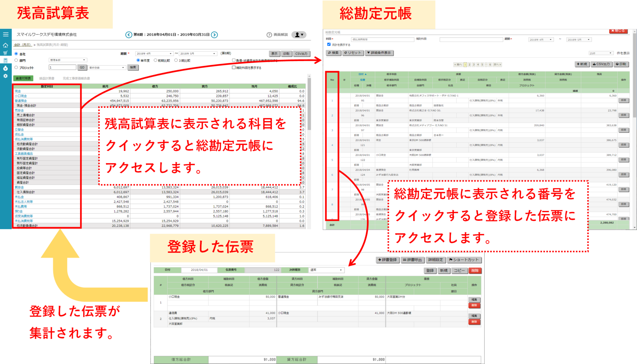
Task: Toggle the 負債・純資産合計 checkbox
Action: 234,60
